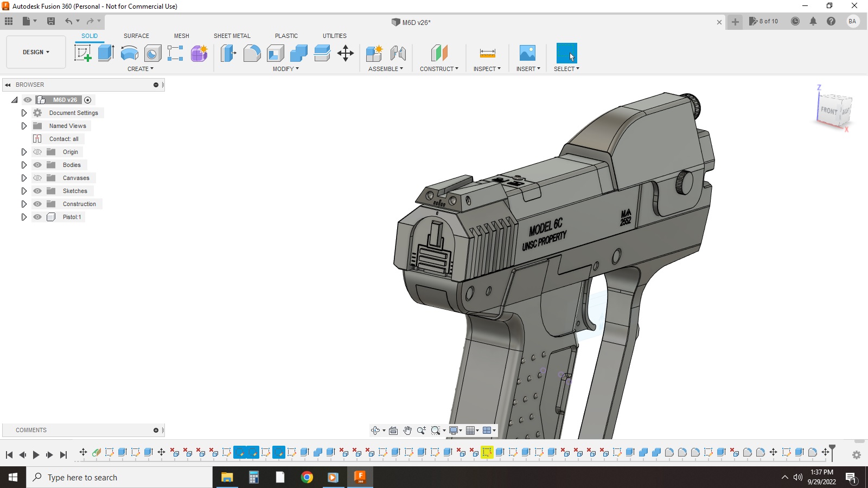Hide the Pistol:1 component
The width and height of the screenshot is (868, 488).
point(37,217)
